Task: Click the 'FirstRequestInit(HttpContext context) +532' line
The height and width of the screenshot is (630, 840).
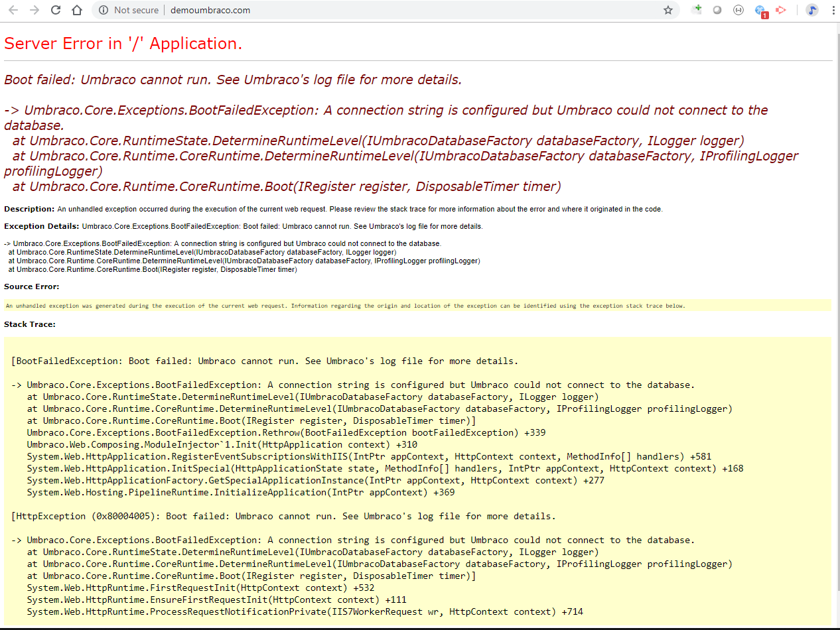Action: pos(201,588)
